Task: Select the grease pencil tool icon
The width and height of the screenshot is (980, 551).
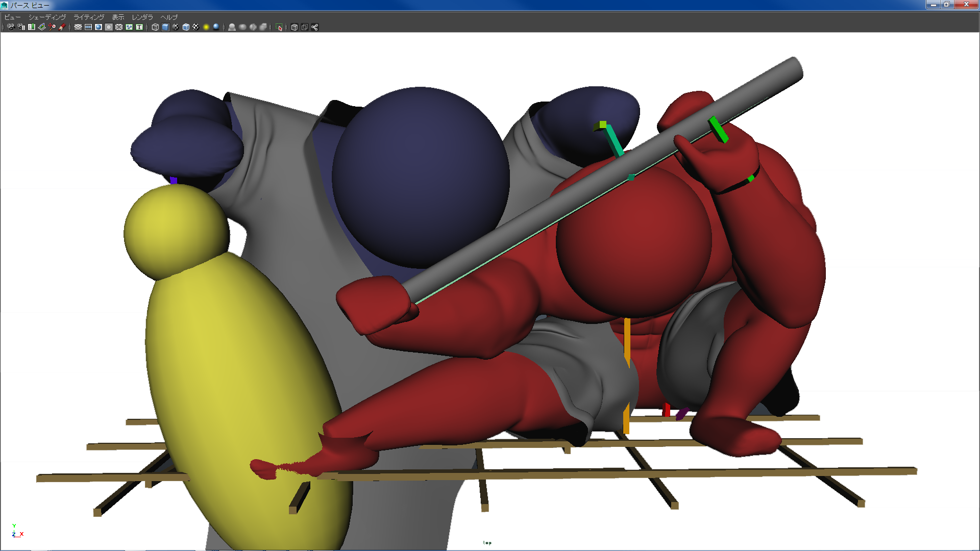Action: tap(62, 27)
